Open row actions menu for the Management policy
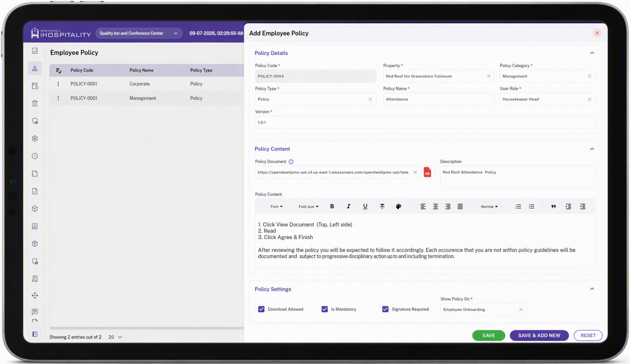 click(x=58, y=98)
